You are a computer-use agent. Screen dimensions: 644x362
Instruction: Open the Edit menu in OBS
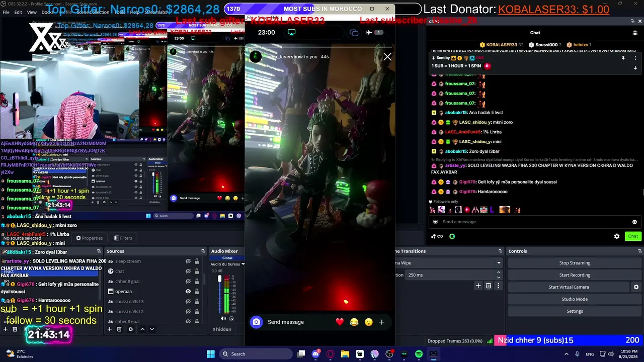click(18, 12)
